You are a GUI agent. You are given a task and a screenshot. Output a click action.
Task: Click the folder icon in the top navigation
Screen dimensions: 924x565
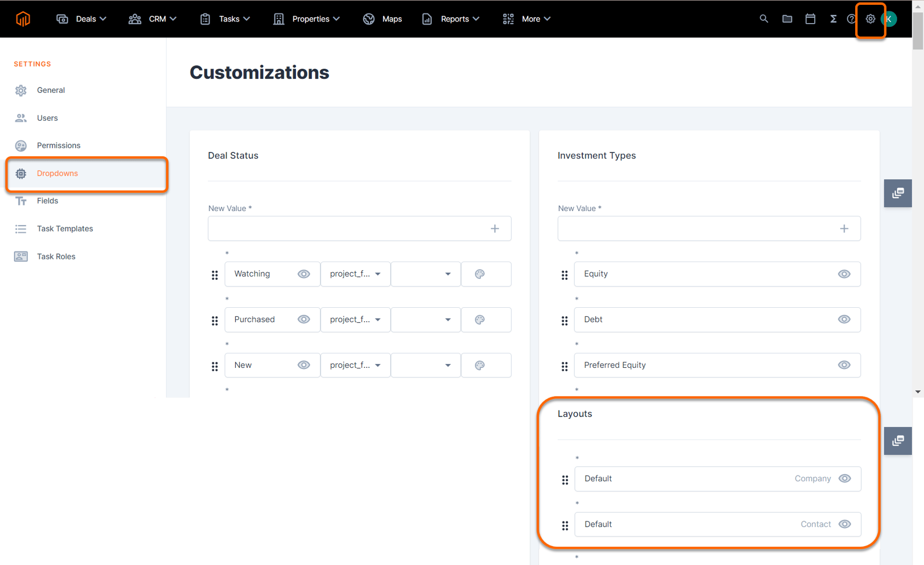click(787, 18)
